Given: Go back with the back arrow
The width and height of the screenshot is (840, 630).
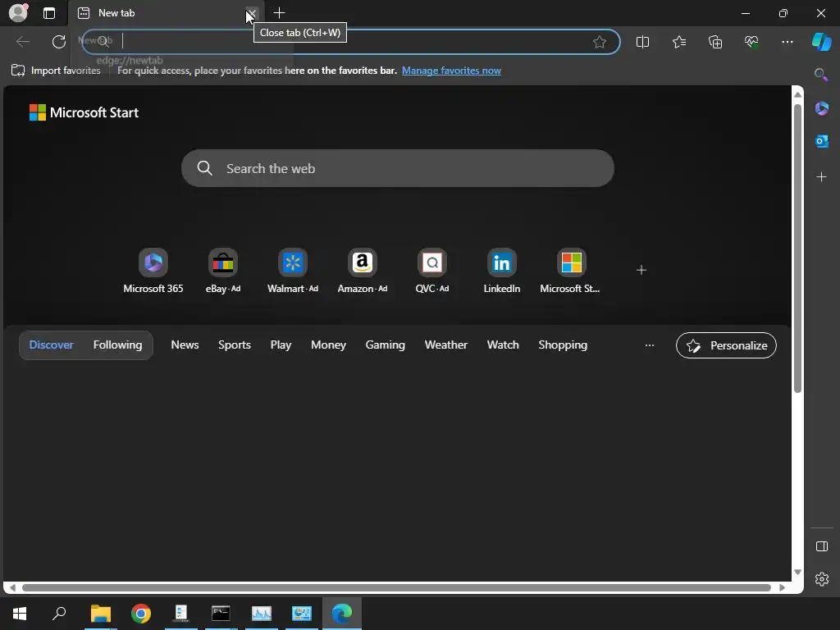Looking at the screenshot, I should pos(22,42).
